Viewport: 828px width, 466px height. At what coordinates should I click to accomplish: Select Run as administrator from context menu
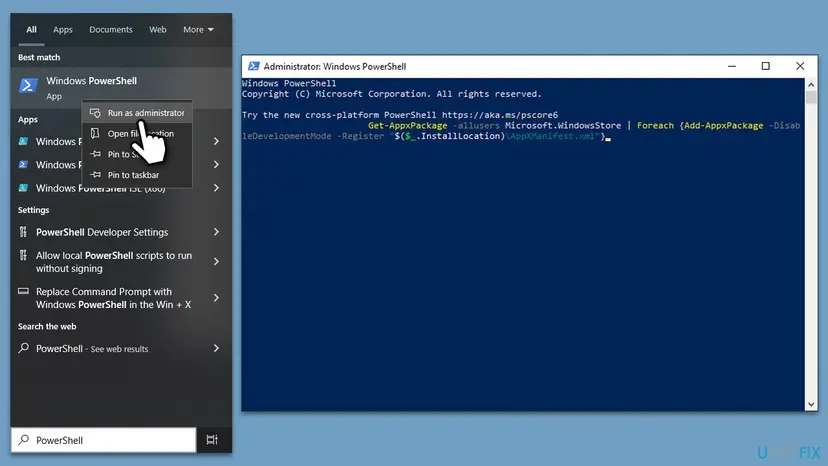(137, 113)
